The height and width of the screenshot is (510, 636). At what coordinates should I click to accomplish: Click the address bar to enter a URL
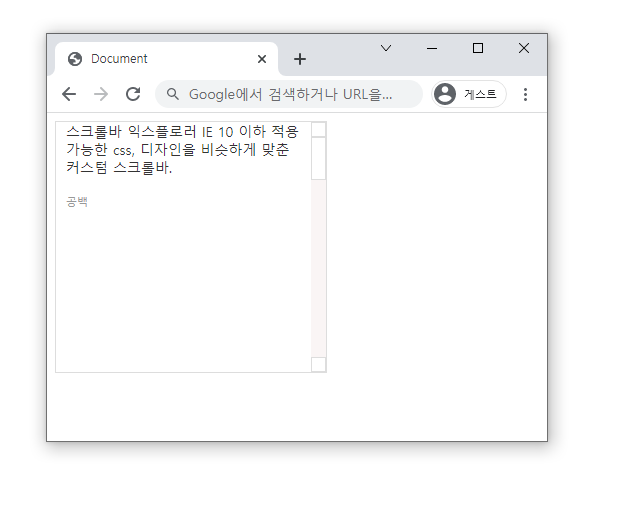289,94
